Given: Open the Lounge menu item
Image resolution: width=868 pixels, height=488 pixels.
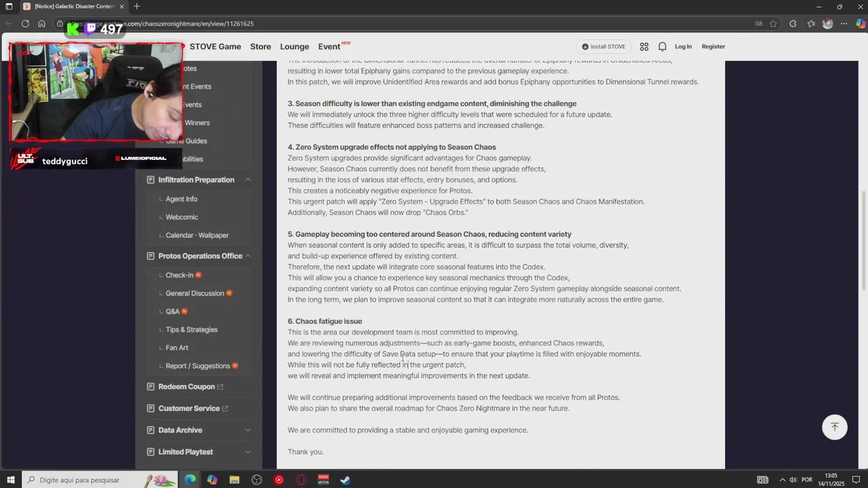Looking at the screenshot, I should pos(294,47).
